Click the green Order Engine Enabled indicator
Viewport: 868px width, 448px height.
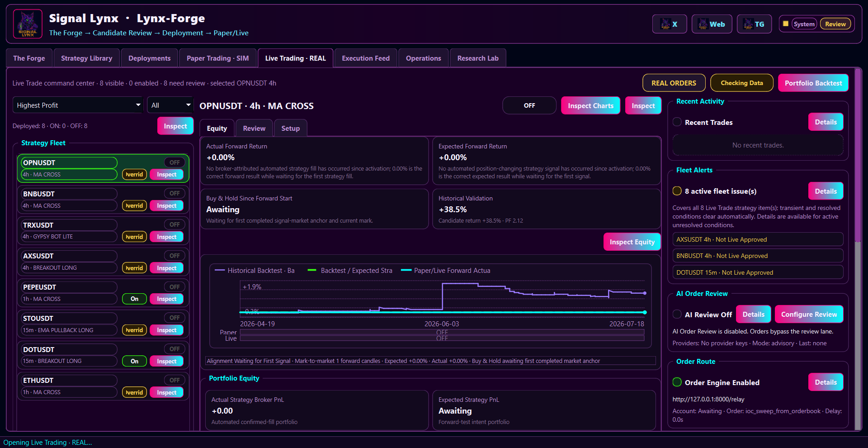tap(677, 382)
